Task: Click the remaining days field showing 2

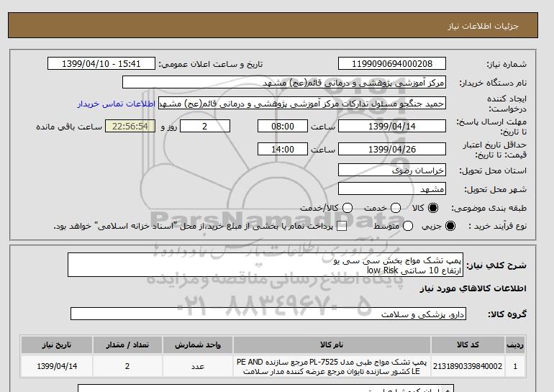Action: point(205,126)
